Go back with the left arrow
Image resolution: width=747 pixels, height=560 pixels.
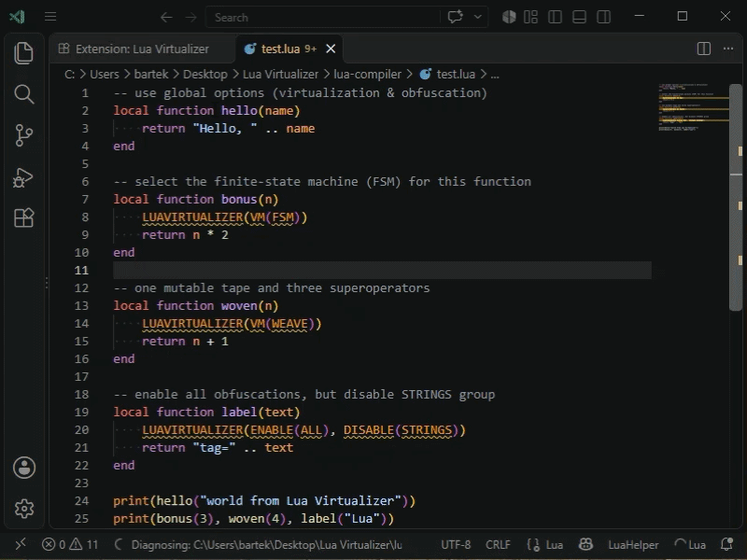[166, 18]
